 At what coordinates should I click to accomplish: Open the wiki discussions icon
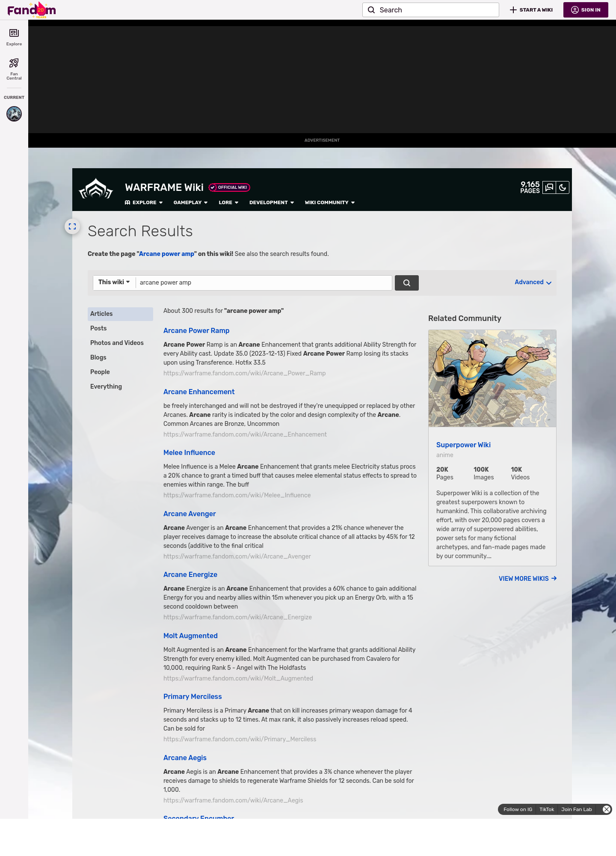(x=549, y=187)
